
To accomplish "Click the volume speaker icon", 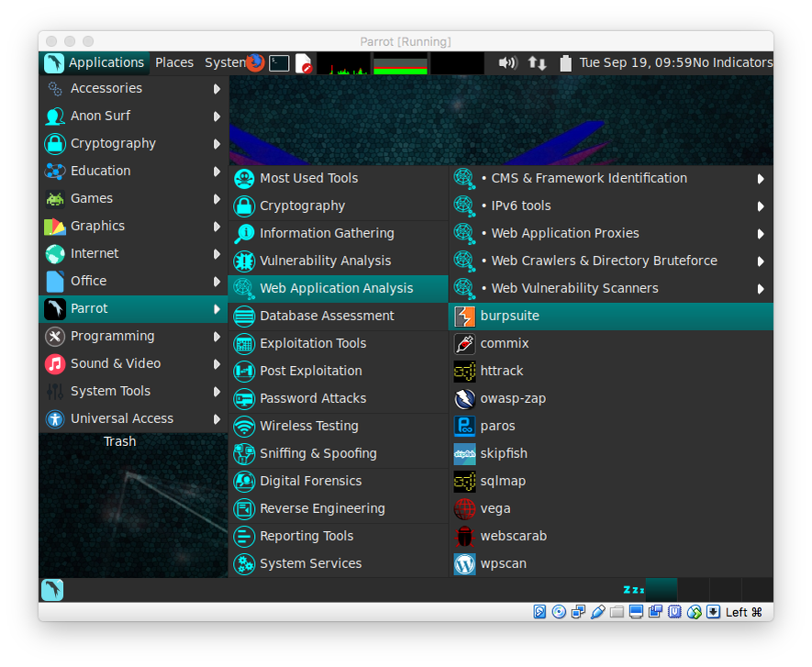I will click(x=507, y=62).
